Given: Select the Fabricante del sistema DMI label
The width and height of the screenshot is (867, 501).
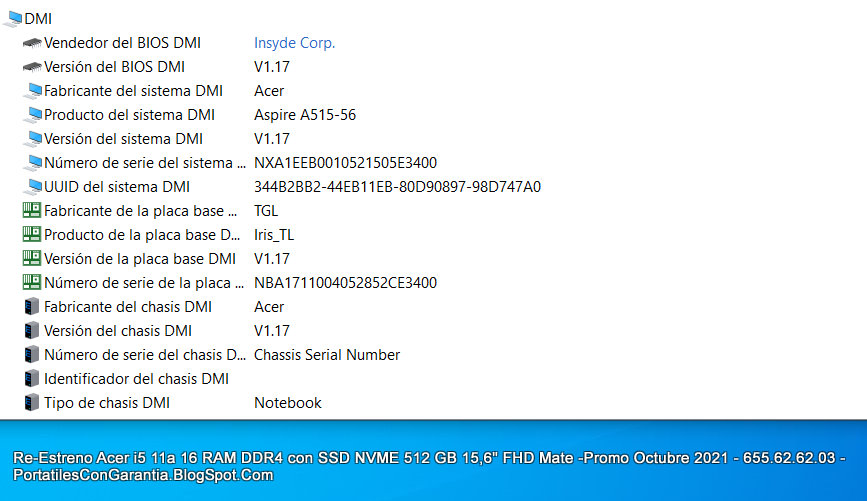Looking at the screenshot, I should pyautogui.click(x=133, y=91).
